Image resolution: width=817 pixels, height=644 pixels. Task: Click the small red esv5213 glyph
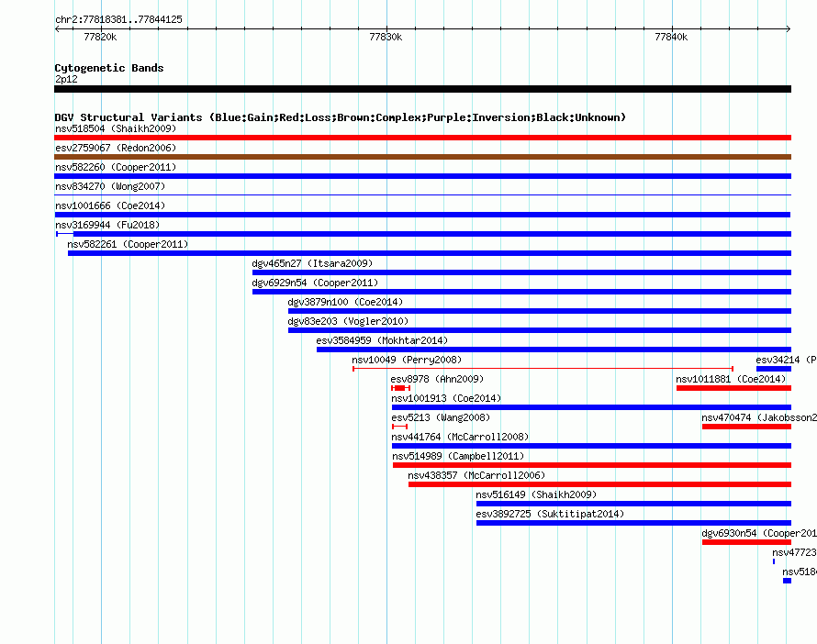point(399,427)
